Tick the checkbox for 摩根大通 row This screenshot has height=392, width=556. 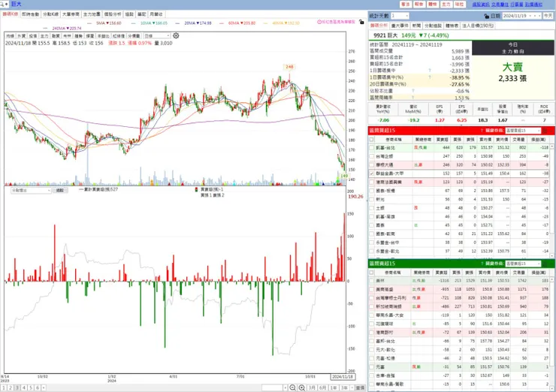(371, 164)
